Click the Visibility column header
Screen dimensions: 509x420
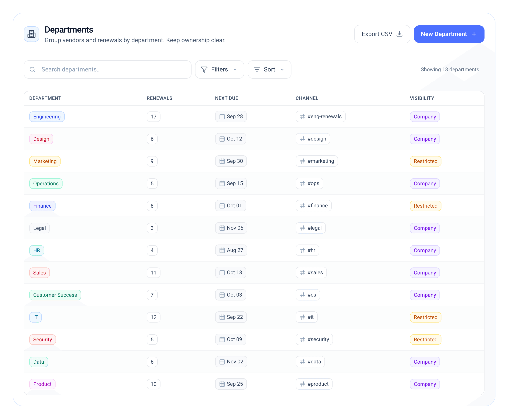422,98
